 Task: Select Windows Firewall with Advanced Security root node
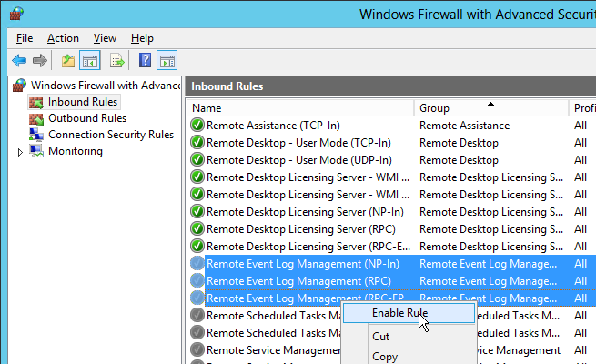pyautogui.click(x=106, y=86)
